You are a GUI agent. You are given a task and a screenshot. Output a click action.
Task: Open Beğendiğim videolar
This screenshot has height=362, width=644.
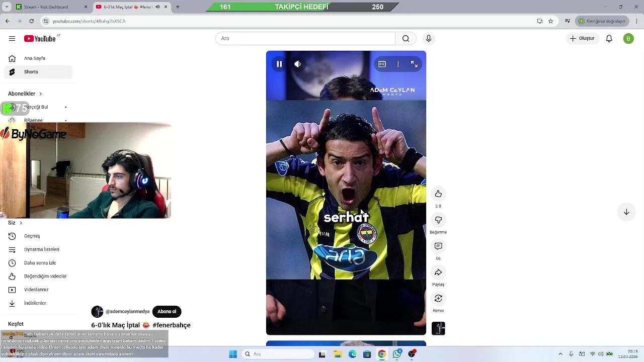point(38,276)
